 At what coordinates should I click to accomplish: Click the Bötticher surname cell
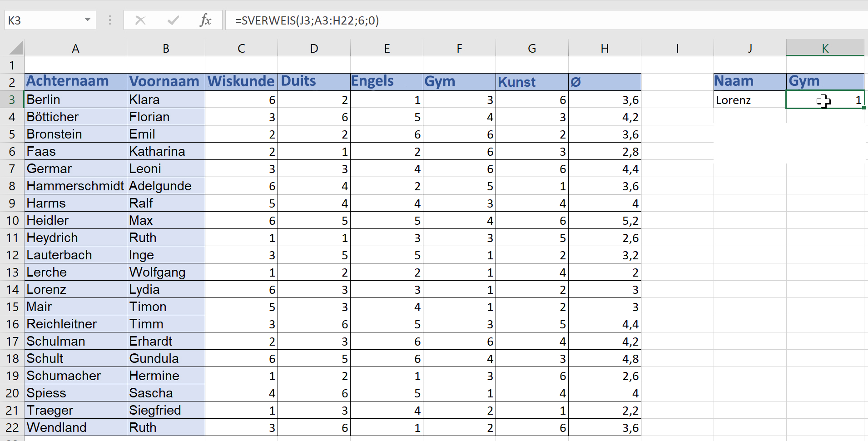click(75, 117)
